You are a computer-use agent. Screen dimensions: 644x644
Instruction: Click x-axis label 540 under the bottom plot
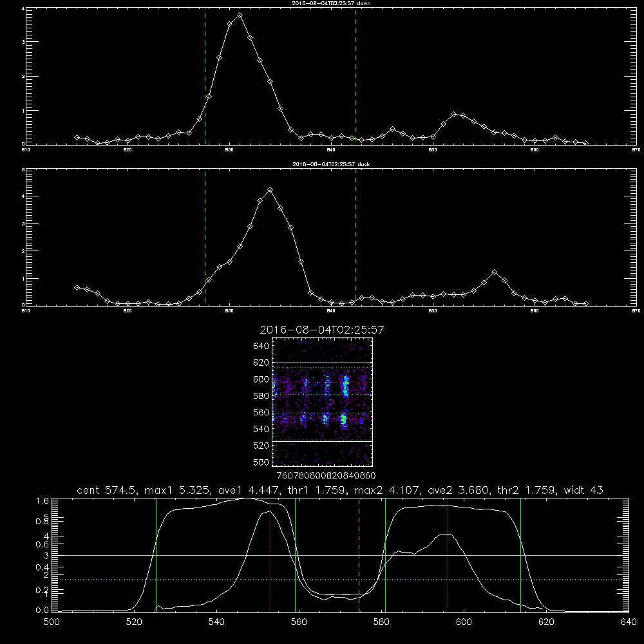pos(216,622)
